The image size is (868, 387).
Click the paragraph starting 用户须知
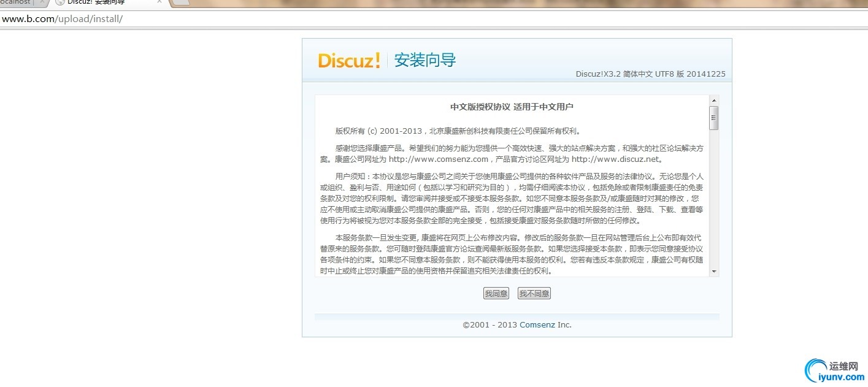click(512, 199)
